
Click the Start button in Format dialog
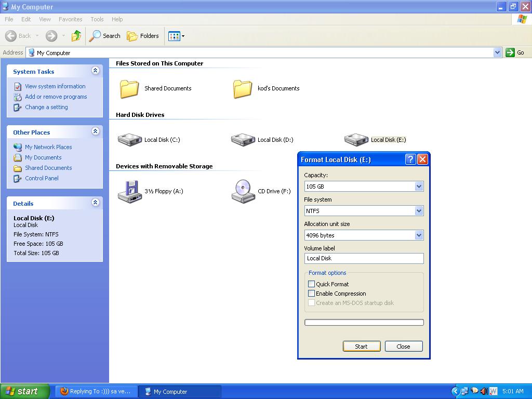(362, 347)
